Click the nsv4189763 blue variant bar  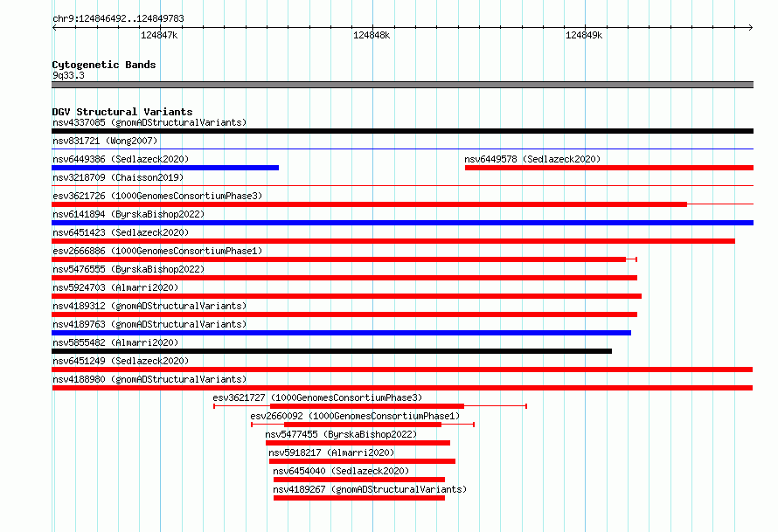342,333
